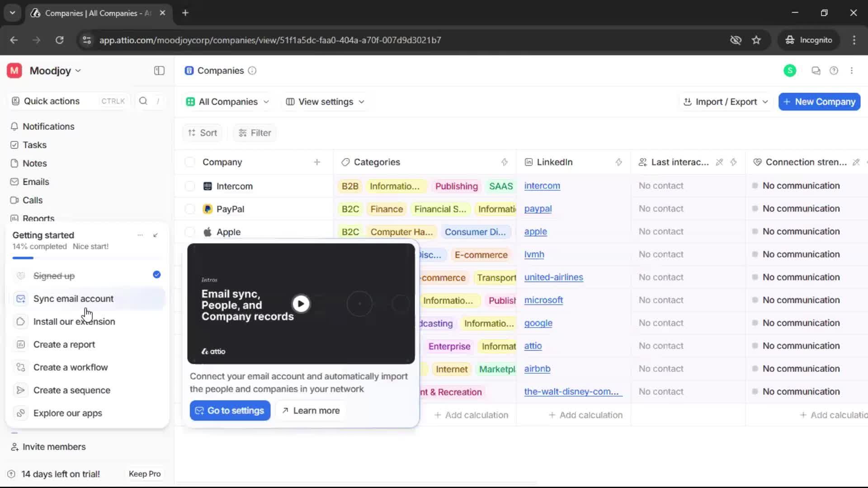Play the Email sync intro video

(301, 303)
